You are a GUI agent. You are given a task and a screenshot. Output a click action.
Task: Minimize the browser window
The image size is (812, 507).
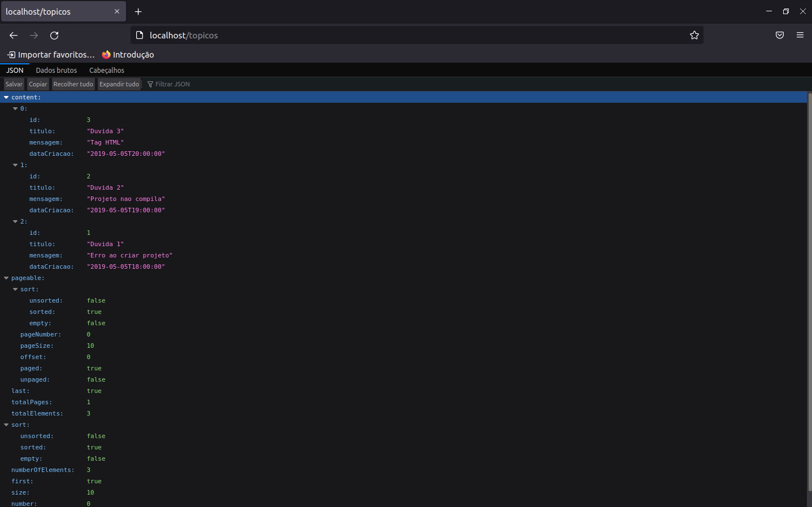(768, 11)
